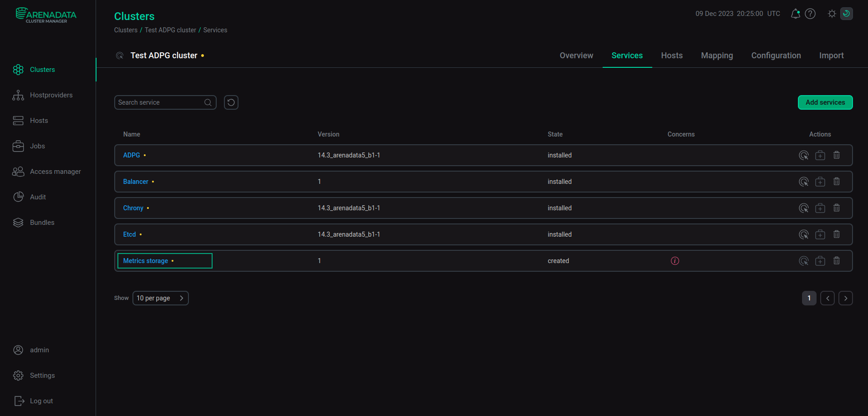Open the Configuration tab
The image size is (868, 416).
[x=776, y=56]
